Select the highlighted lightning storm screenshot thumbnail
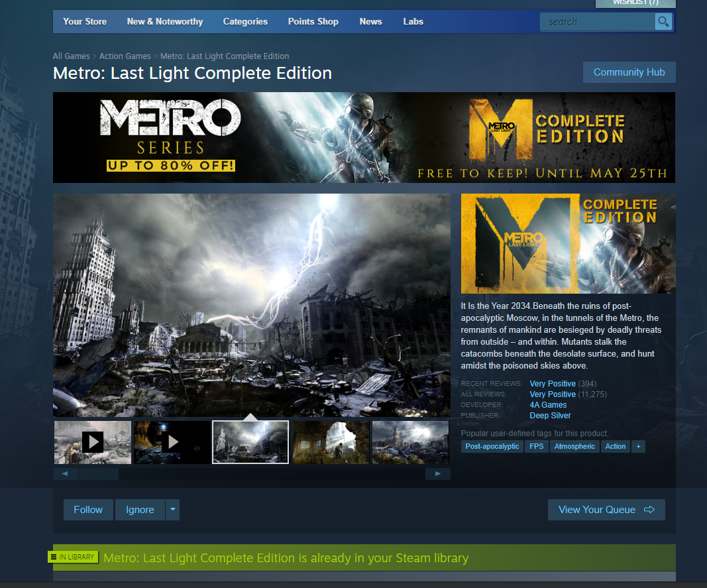Image resolution: width=707 pixels, height=588 pixels. coord(250,442)
